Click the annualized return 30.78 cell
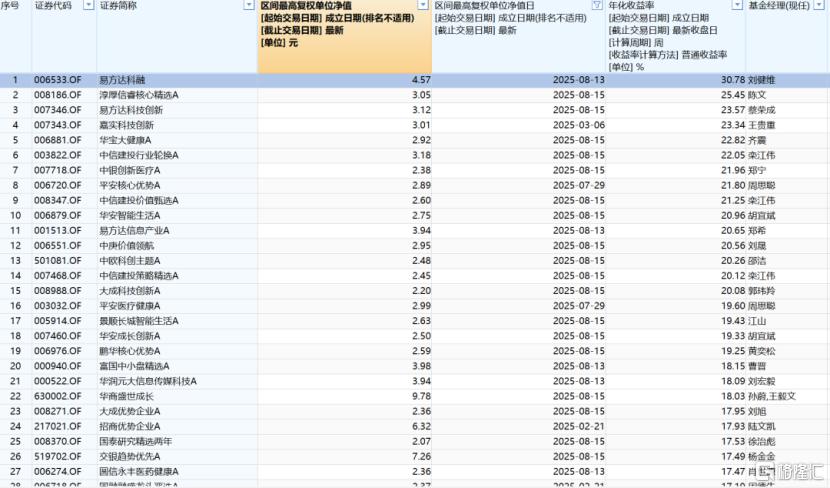This screenshot has height=488, width=830. tap(733, 80)
